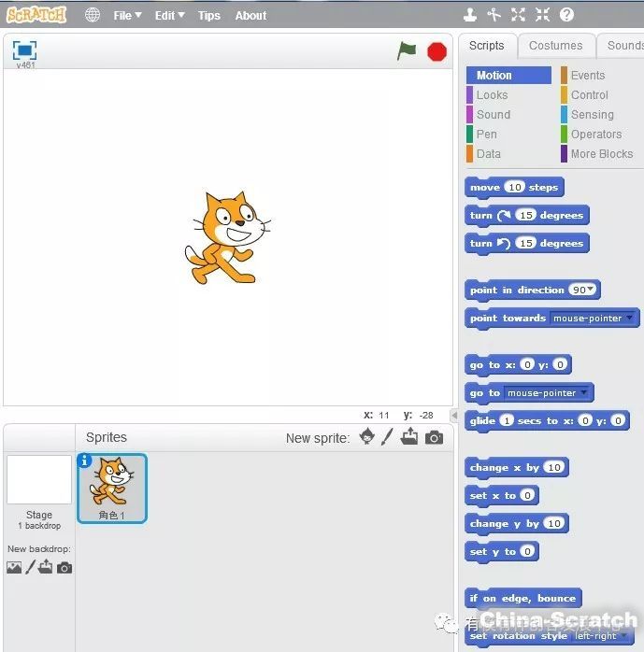The height and width of the screenshot is (652, 644).
Task: Click the green flag to start
Action: point(407,51)
